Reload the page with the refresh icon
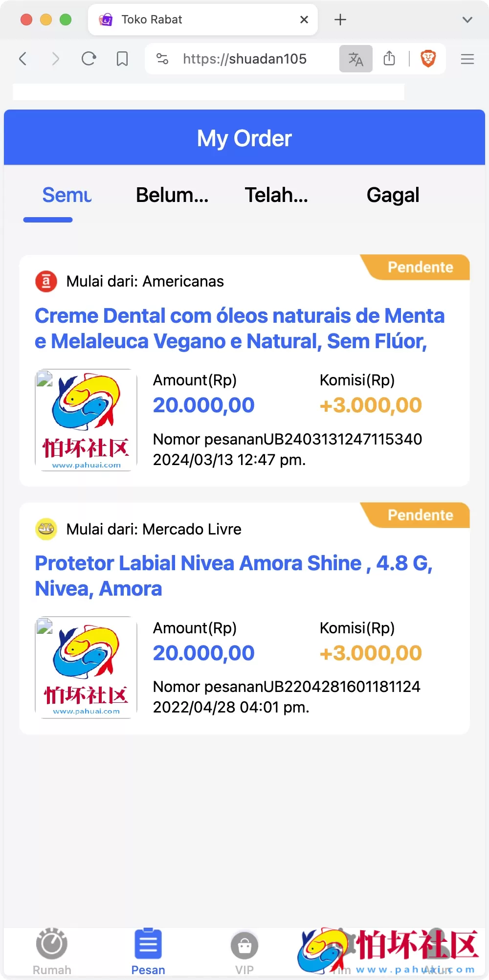The width and height of the screenshot is (489, 980). tap(89, 59)
